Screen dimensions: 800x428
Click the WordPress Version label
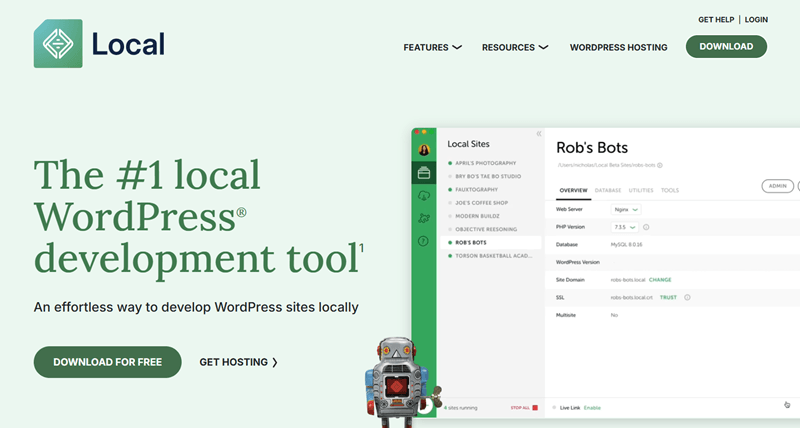[x=578, y=262]
